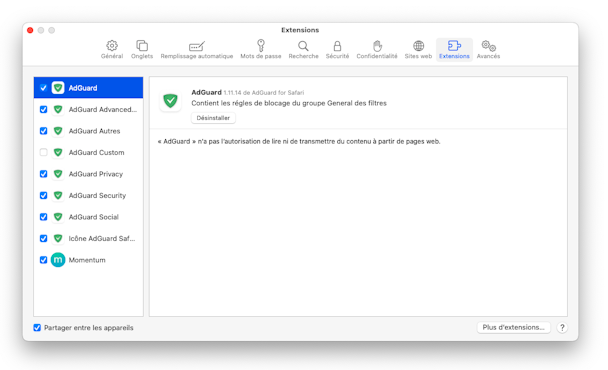
Task: Click the Momentum teal m icon
Action: pos(58,260)
